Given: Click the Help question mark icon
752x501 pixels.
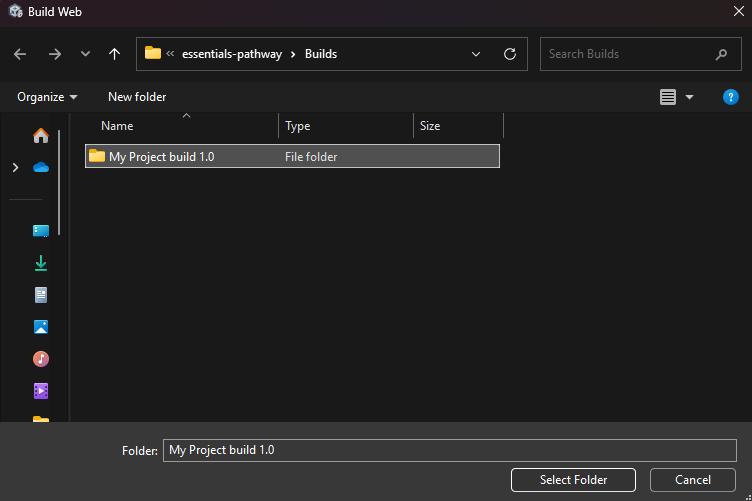Looking at the screenshot, I should click(x=730, y=97).
